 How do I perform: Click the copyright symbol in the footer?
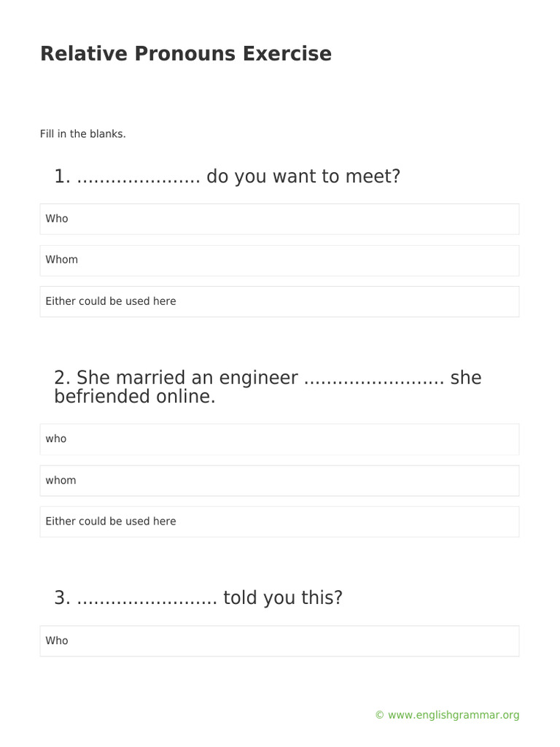(x=379, y=716)
